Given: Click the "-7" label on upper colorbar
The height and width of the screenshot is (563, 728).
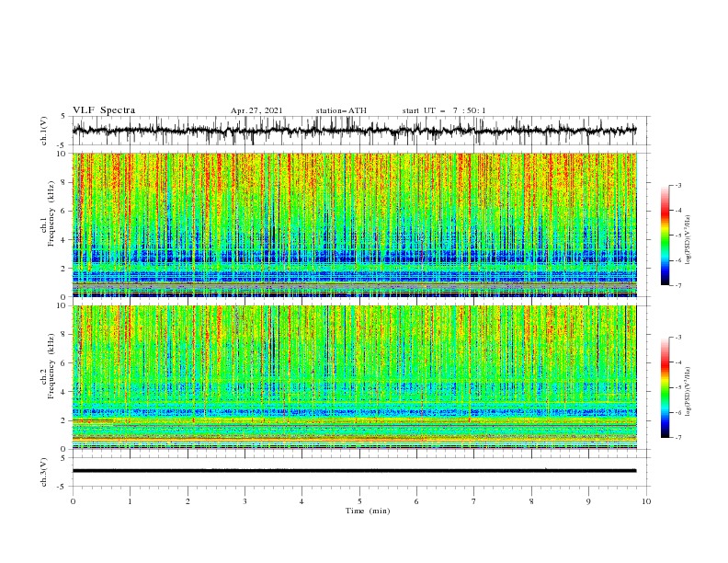Looking at the screenshot, I should [677, 285].
